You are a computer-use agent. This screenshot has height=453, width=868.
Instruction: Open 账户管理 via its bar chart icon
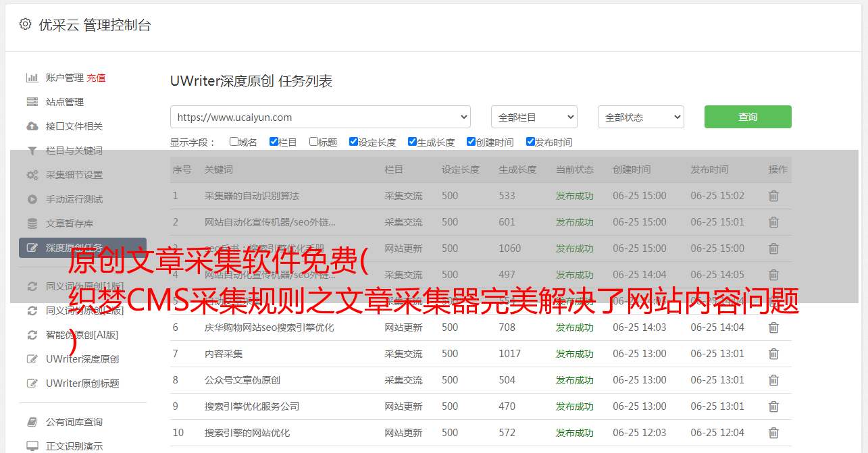pos(32,78)
